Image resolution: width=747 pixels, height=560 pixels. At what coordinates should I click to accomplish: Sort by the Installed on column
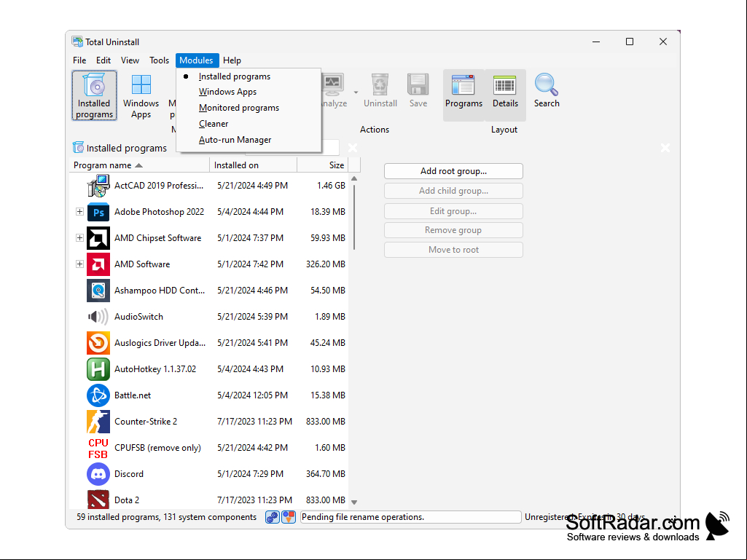[253, 165]
